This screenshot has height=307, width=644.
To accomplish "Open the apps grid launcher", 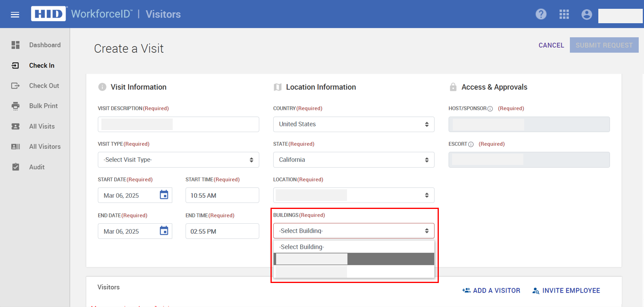I will point(564,14).
